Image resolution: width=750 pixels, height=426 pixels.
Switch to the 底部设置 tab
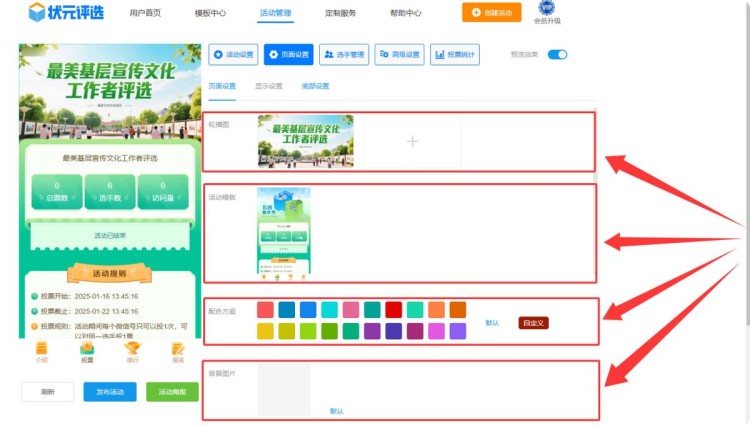point(315,87)
